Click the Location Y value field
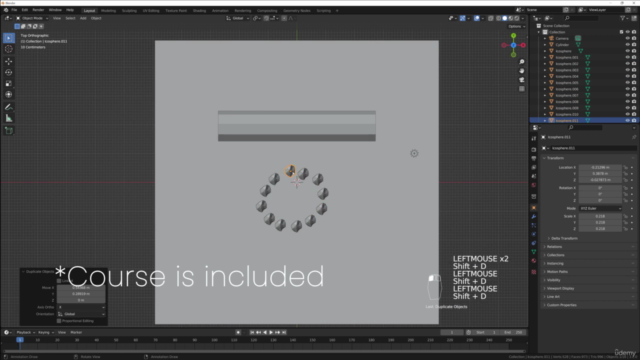This screenshot has height=360, width=640. coord(600,173)
